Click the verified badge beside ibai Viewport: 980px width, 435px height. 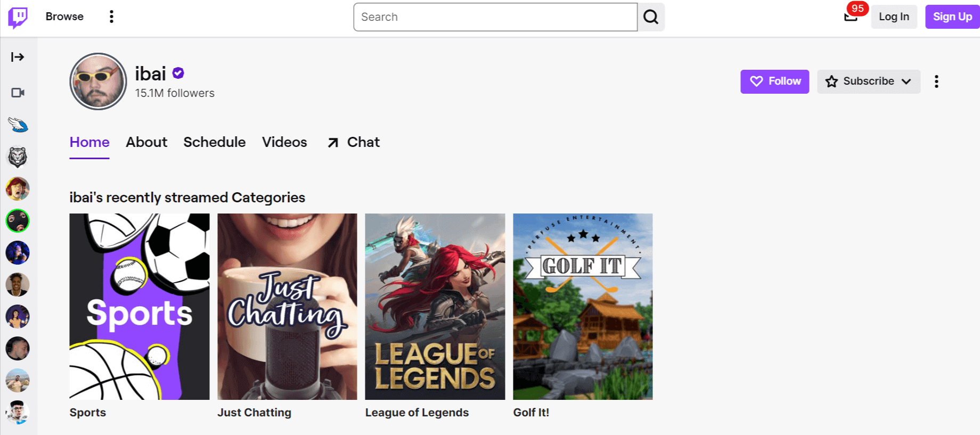pyautogui.click(x=178, y=73)
